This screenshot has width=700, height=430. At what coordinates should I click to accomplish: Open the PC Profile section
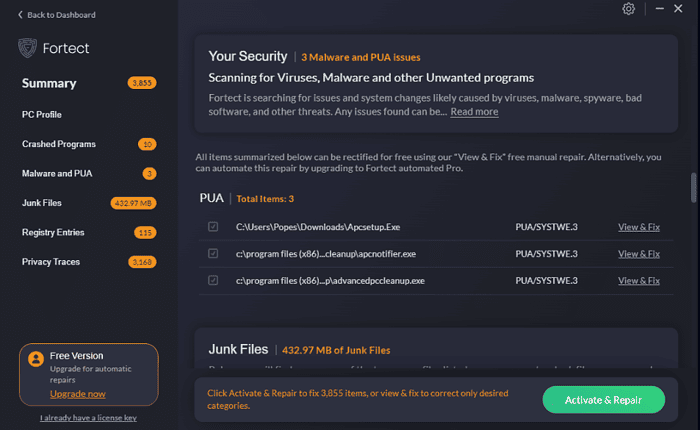[x=42, y=115]
